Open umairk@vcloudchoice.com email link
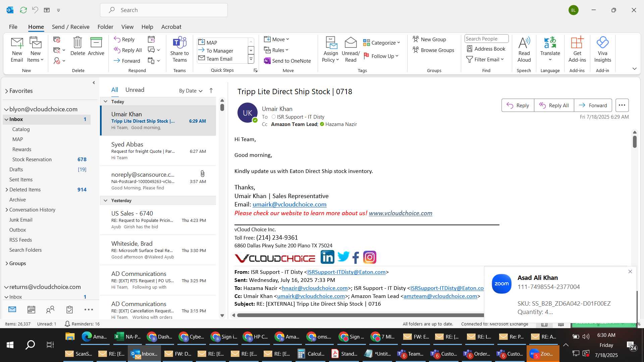The image size is (644, 362). (x=289, y=204)
